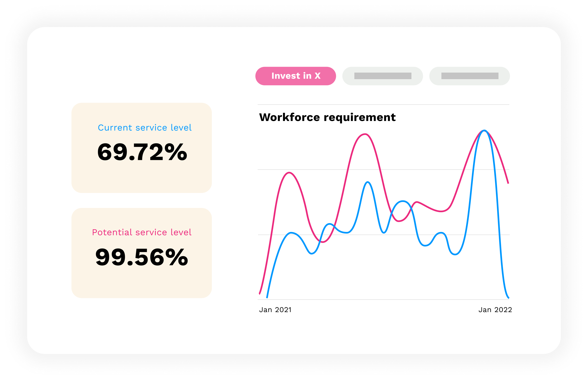Click the Current service level label
This screenshot has width=588, height=381.
coord(145,128)
